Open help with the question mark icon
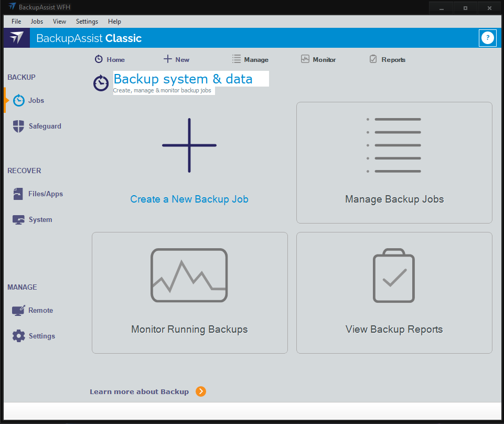 [487, 38]
